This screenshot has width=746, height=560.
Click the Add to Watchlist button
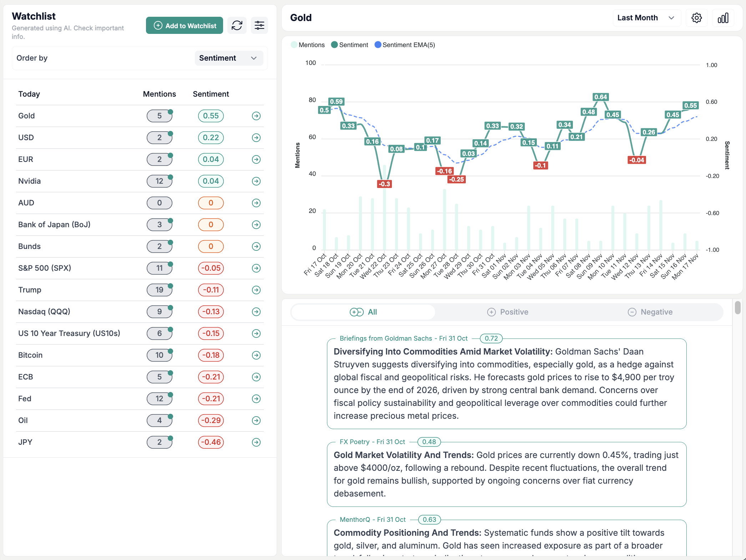coord(184,25)
